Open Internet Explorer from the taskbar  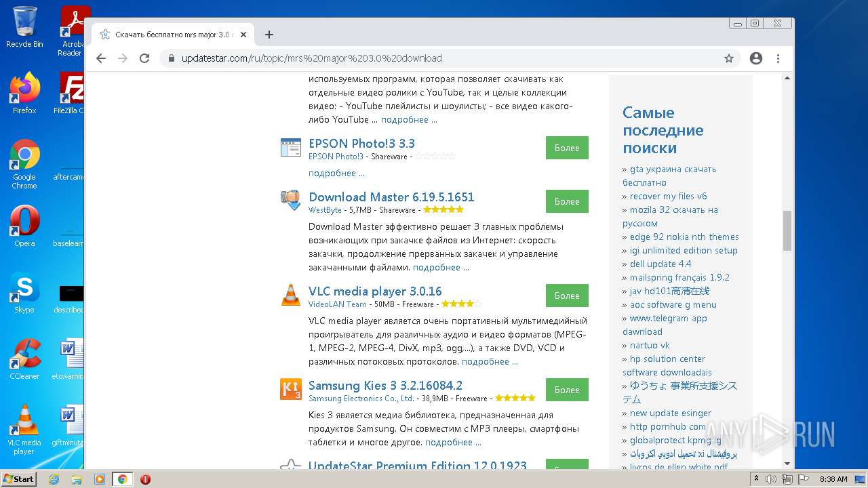[x=54, y=479]
